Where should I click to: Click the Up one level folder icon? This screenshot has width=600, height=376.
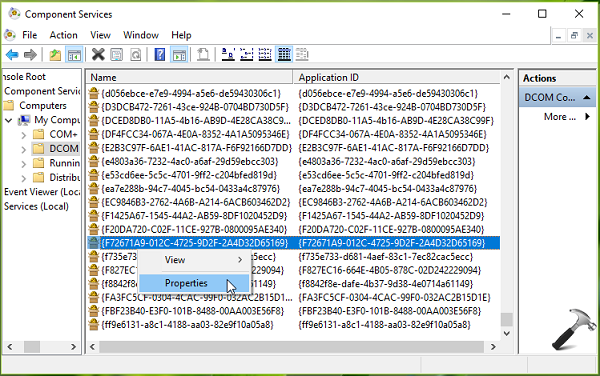pyautogui.click(x=55, y=55)
